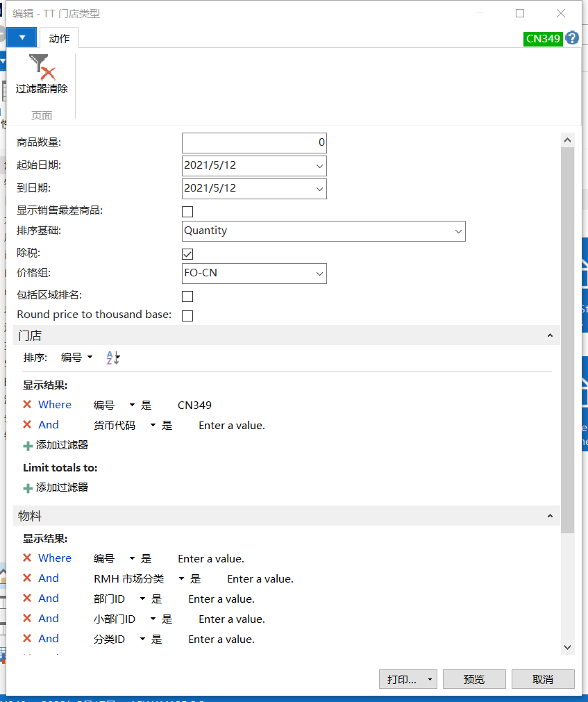Viewport: 588px width, 702px height.
Task: Click the Where label in 物料 filter
Action: [x=55, y=558]
